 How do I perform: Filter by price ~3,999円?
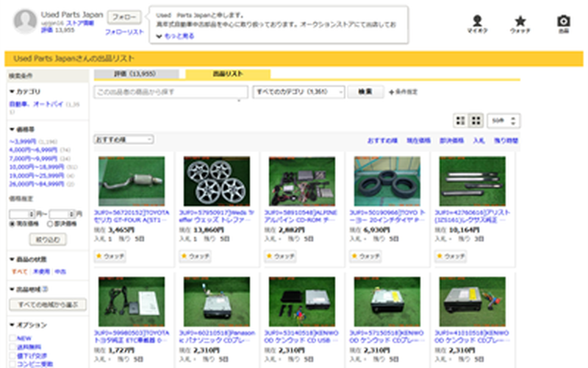pos(23,141)
